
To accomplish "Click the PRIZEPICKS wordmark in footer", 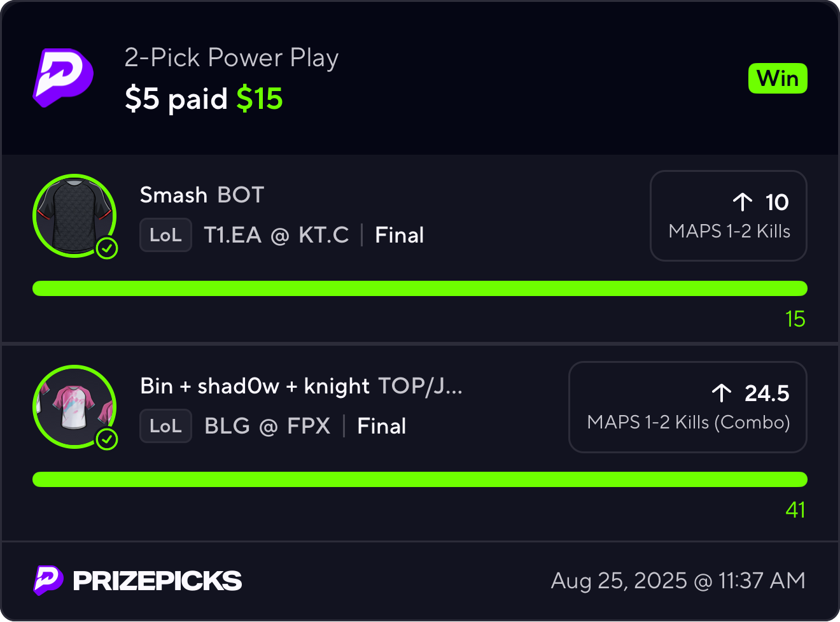I will [x=157, y=581].
